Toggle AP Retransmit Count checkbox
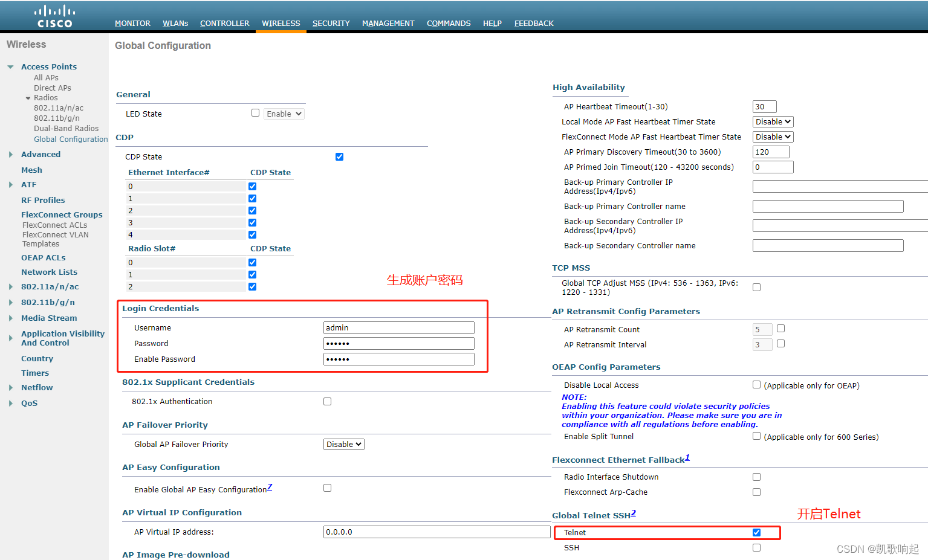Viewport: 928px width, 560px height. 780,329
